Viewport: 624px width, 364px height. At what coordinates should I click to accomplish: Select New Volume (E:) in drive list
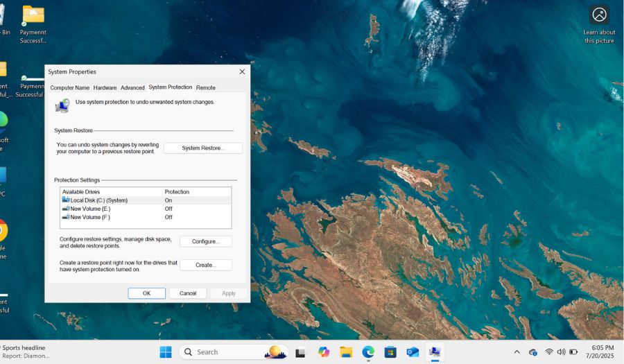coord(90,209)
